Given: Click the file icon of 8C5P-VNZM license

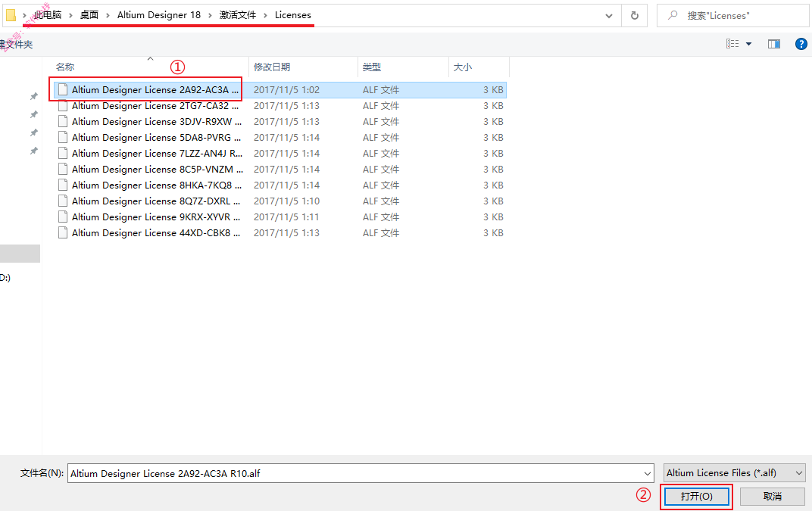Looking at the screenshot, I should [x=63, y=170].
